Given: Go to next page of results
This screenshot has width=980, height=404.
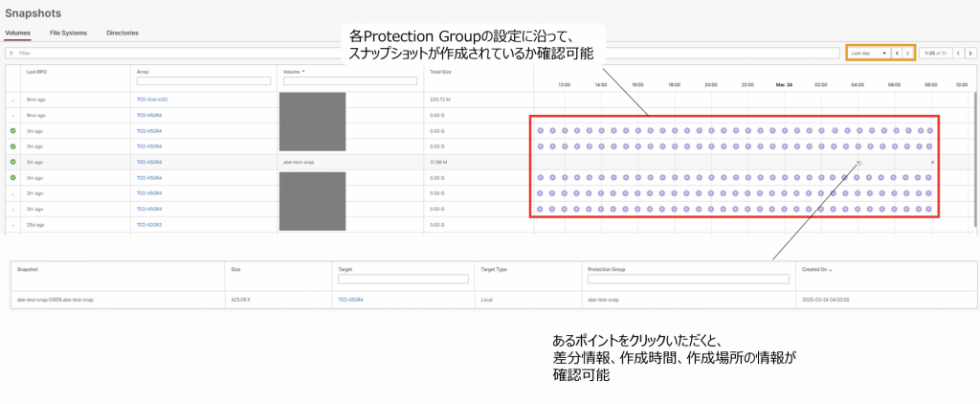Looking at the screenshot, I should tap(969, 53).
